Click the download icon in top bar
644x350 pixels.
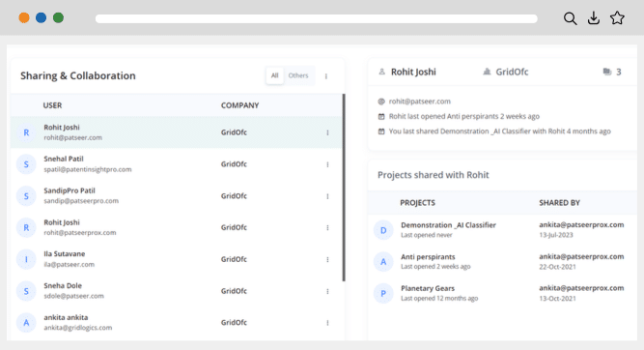[594, 18]
